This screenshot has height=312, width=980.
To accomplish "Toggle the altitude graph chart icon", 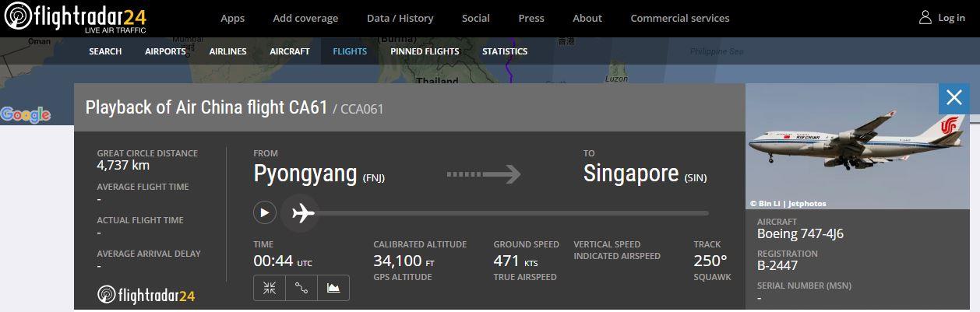I will pyautogui.click(x=333, y=288).
